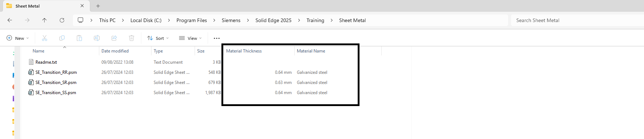The image size is (644, 139).
Task: Click the Rename icon in toolbar
Action: click(x=97, y=38)
